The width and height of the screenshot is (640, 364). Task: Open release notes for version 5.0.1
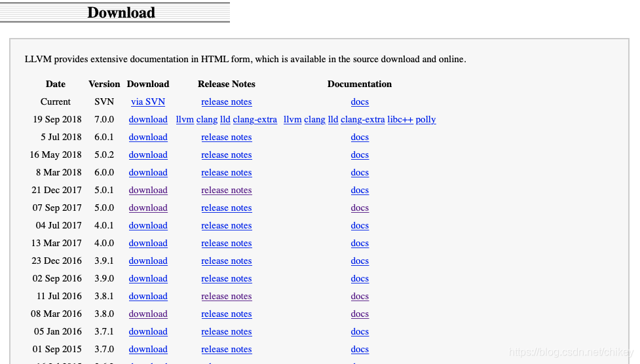227,190
